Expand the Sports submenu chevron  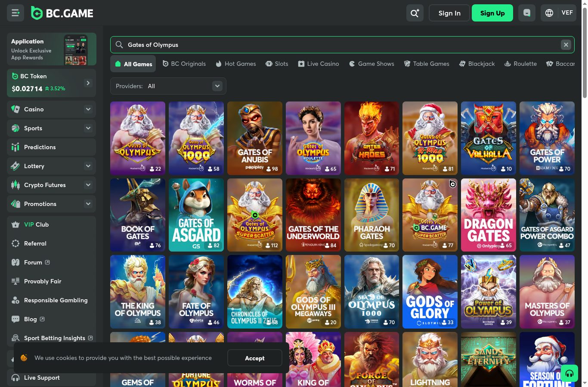coord(88,128)
